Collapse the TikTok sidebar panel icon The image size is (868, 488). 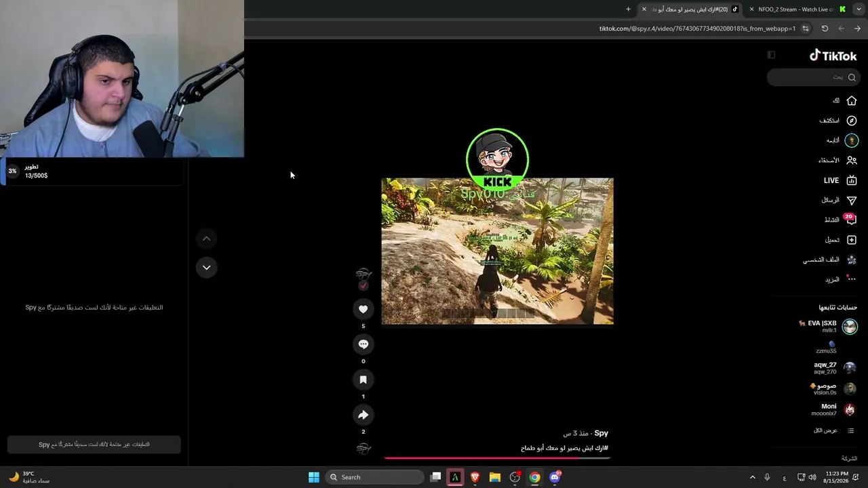771,55
